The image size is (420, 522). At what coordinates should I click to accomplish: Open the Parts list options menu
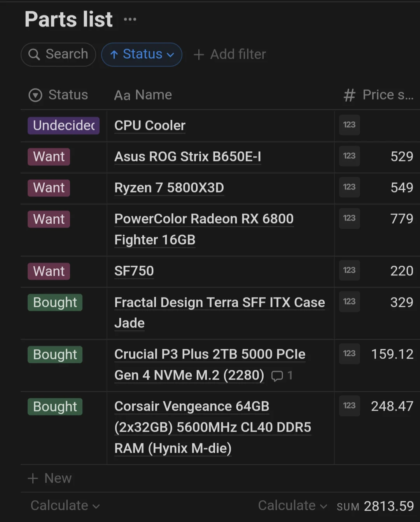129,19
